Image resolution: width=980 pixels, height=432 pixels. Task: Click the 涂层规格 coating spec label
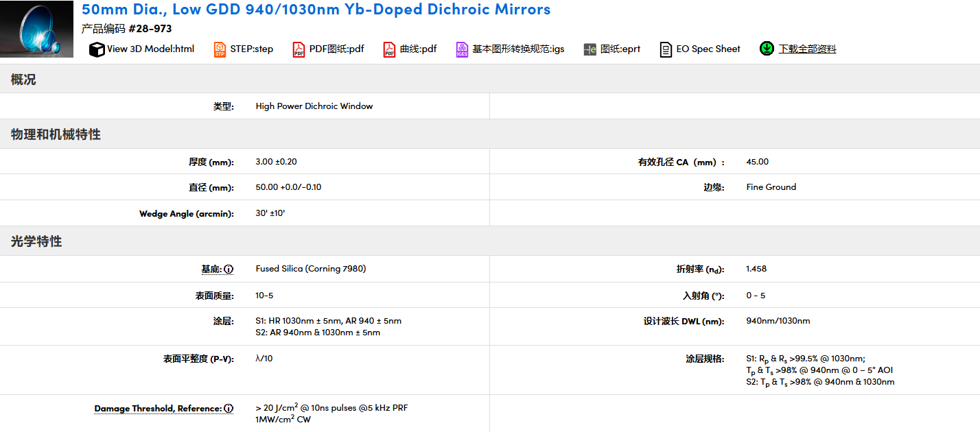click(x=705, y=359)
